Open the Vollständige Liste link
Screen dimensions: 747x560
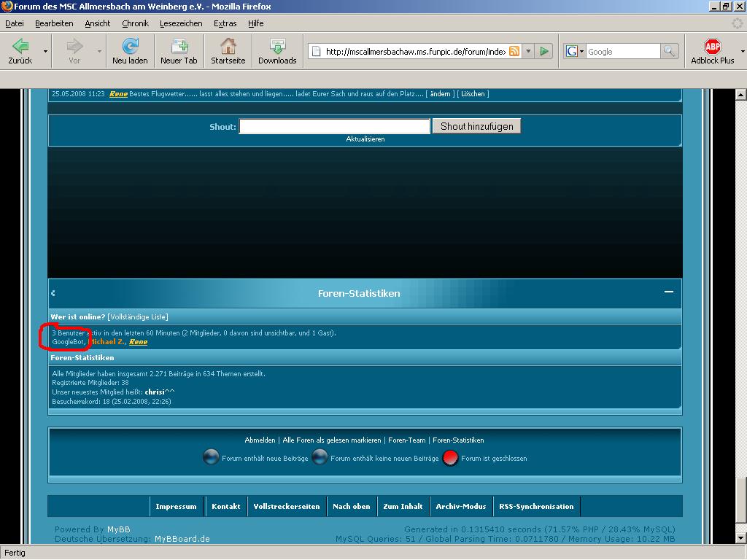pos(137,316)
